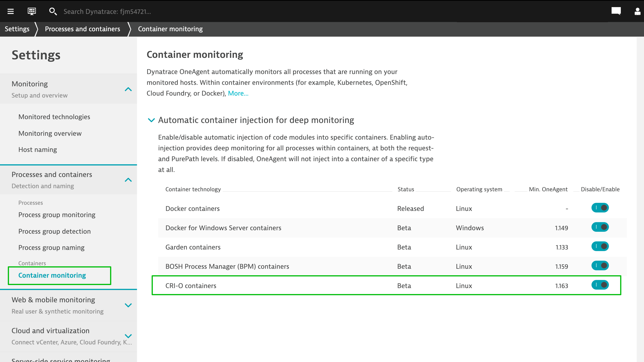Toggle Garden containers injection switch
Viewport: 644px width, 362px height.
[x=600, y=246]
